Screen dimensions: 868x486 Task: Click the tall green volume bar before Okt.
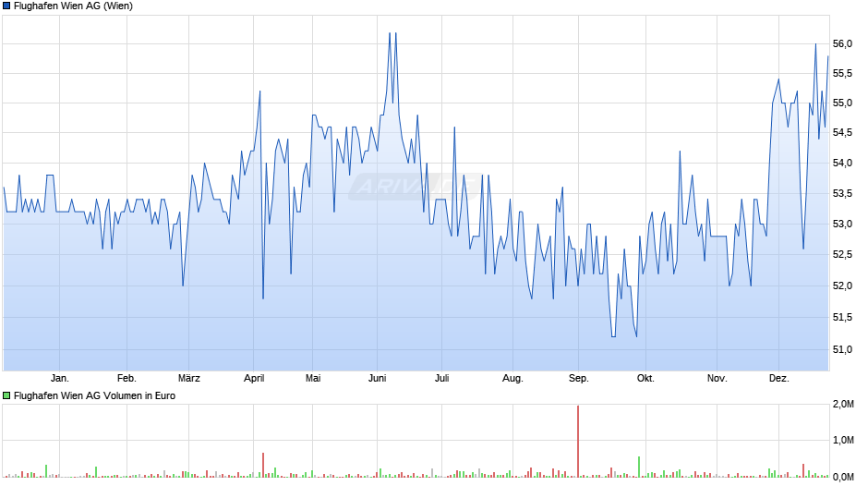pos(639,467)
